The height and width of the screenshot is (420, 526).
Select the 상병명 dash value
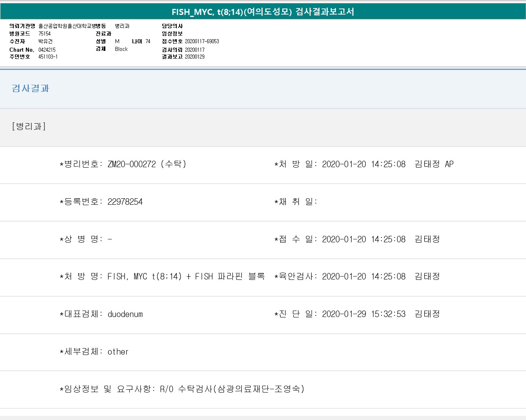click(110, 239)
